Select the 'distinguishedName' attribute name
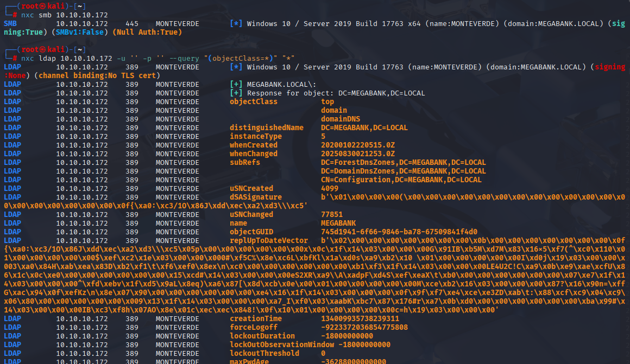The width and height of the screenshot is (630, 364). click(x=266, y=127)
